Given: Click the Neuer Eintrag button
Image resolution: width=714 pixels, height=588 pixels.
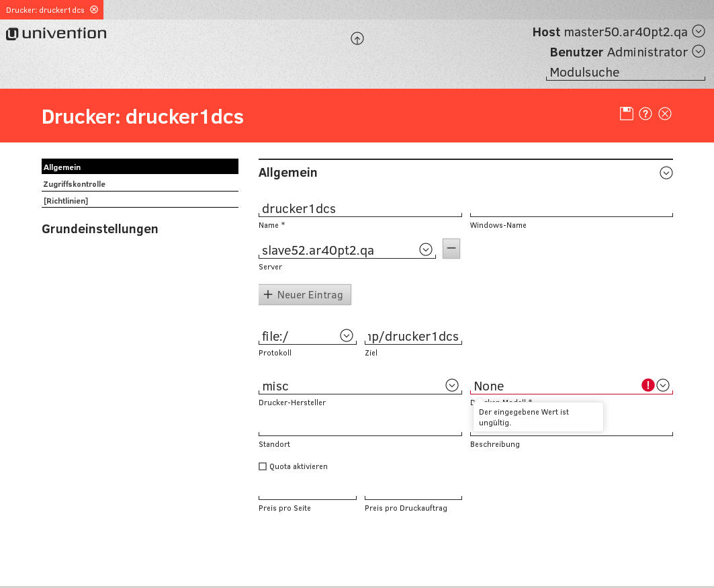Looking at the screenshot, I should point(304,294).
